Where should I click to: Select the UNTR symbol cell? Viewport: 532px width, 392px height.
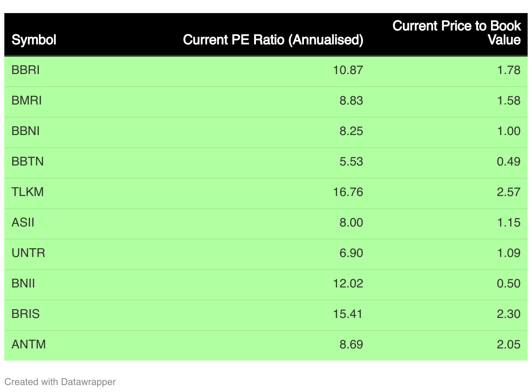28,253
